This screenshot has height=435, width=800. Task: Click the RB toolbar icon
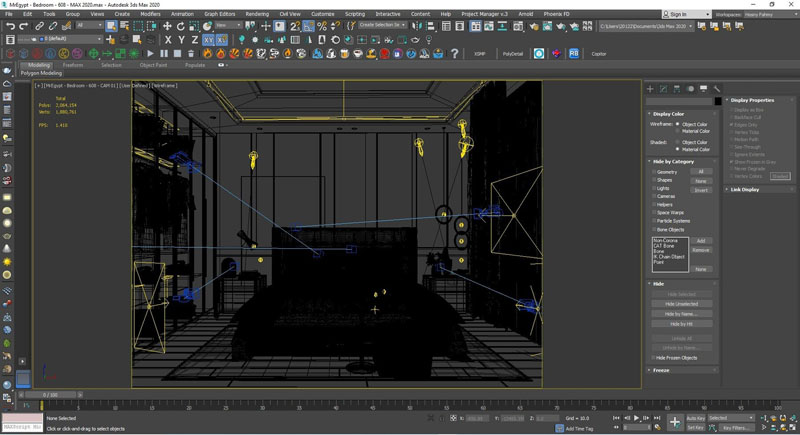(x=574, y=53)
